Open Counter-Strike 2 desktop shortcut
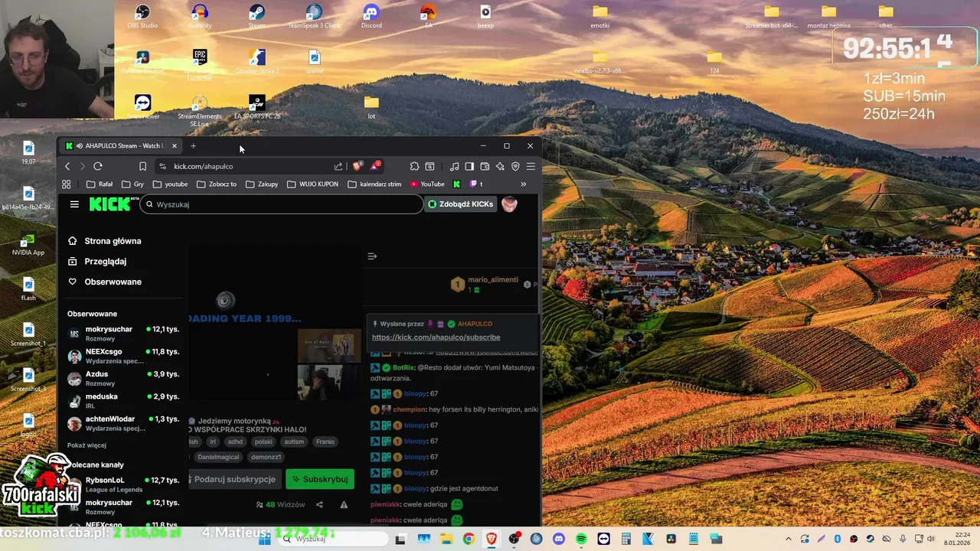Screen dimensions: 980x551 click(x=256, y=63)
